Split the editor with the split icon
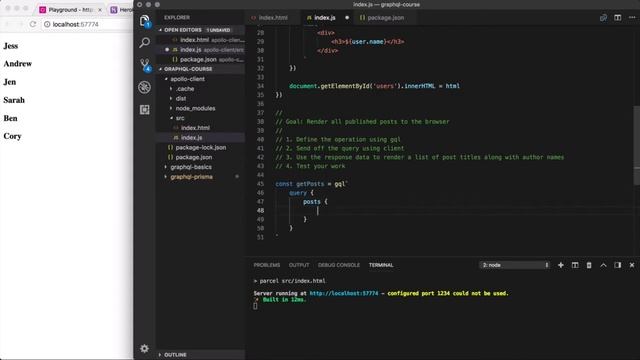This screenshot has height=360, width=640. 618,18
